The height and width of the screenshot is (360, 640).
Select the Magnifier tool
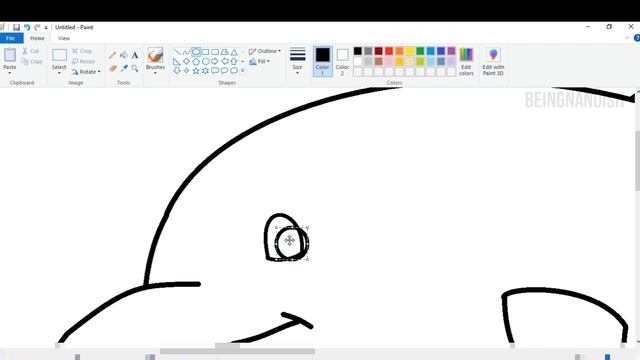[x=135, y=68]
